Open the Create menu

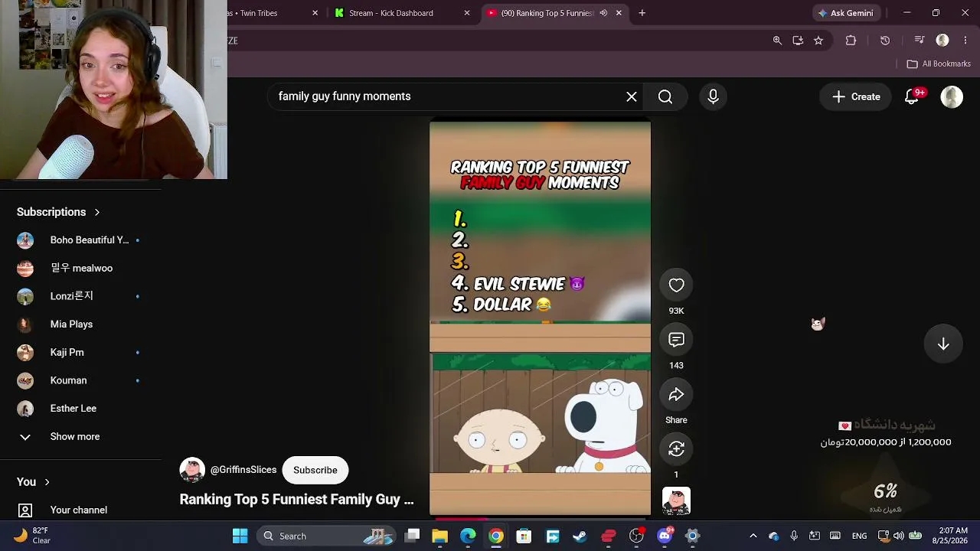coord(856,96)
